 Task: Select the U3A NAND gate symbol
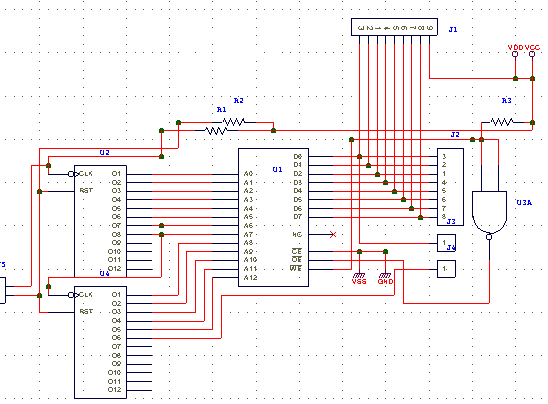tap(489, 212)
